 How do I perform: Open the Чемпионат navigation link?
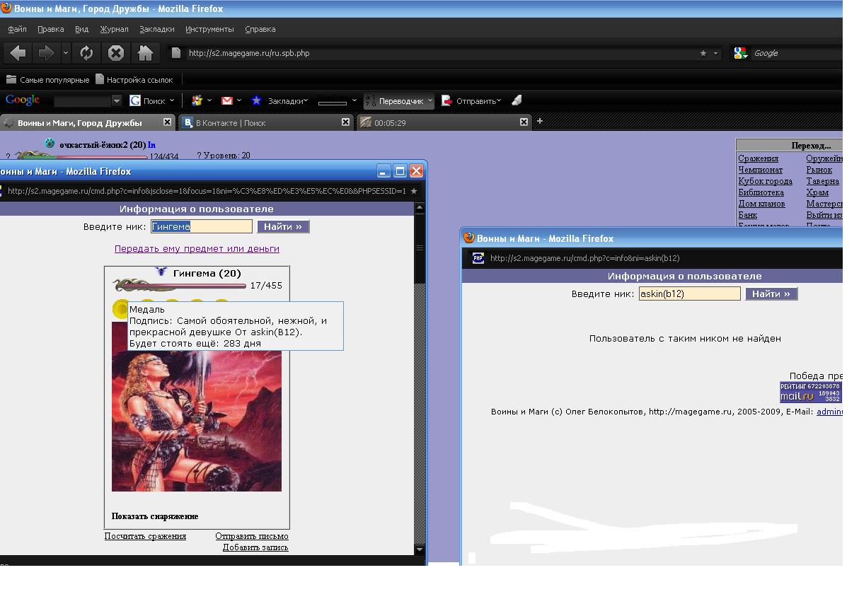(761, 170)
